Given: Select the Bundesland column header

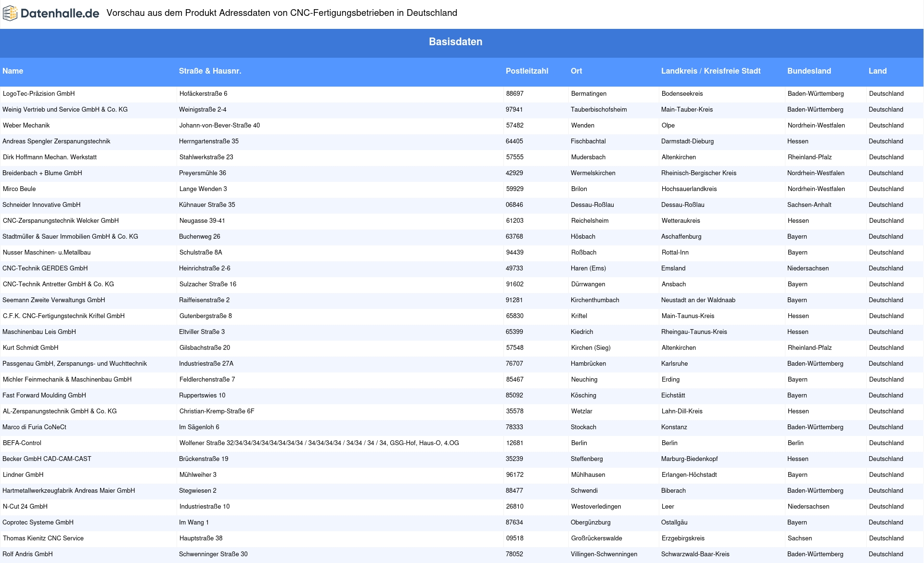Looking at the screenshot, I should click(x=809, y=71).
